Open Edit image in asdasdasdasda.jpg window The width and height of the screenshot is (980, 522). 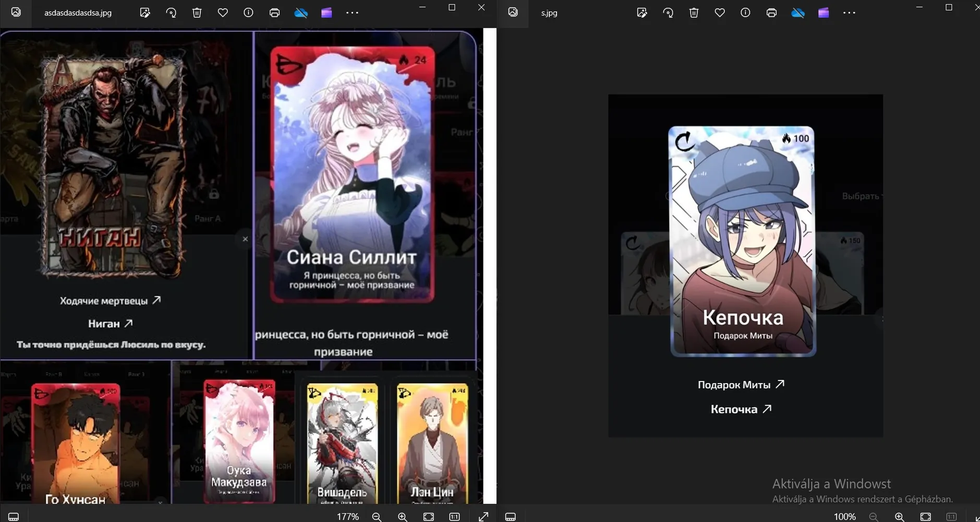145,13
